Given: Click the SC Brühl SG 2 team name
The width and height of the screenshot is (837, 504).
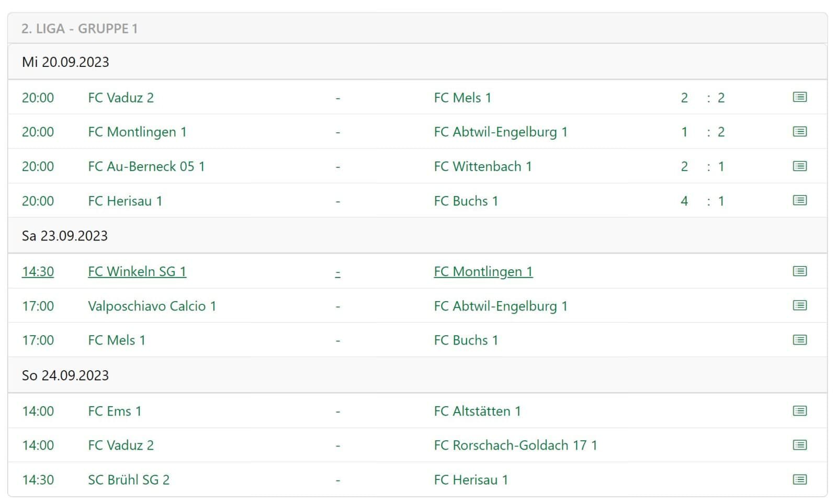Looking at the screenshot, I should [x=129, y=480].
